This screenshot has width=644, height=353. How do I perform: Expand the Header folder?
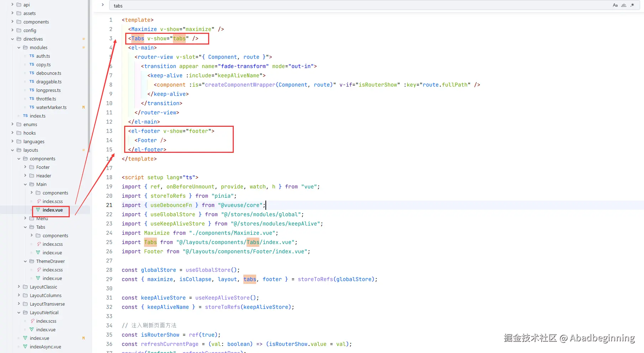pos(25,176)
